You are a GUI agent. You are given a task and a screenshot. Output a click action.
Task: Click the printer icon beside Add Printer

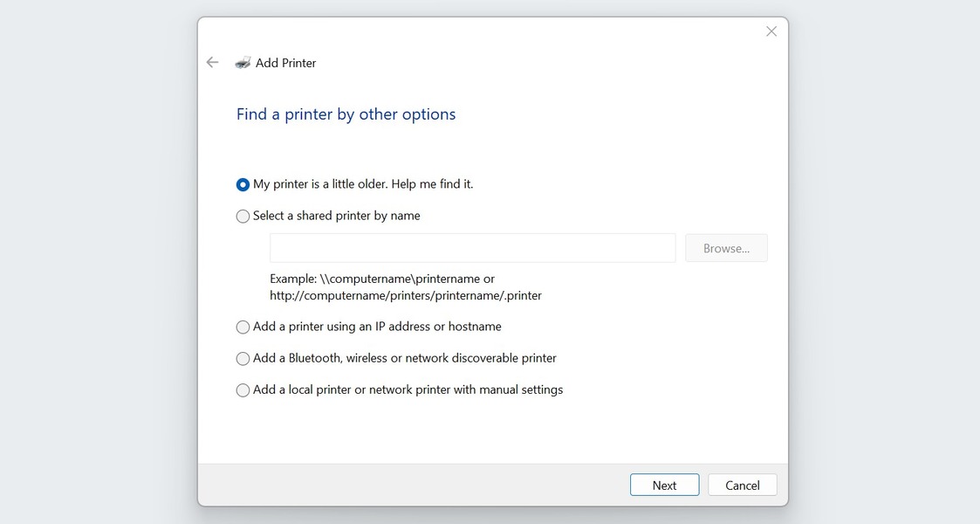coord(241,62)
